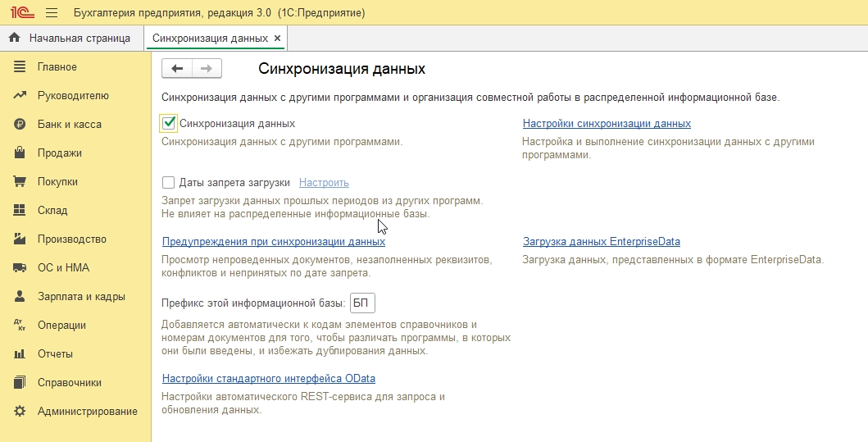Screen dimensions: 868x442
Task: Click the Настроить link for import dates
Action: click(x=324, y=183)
